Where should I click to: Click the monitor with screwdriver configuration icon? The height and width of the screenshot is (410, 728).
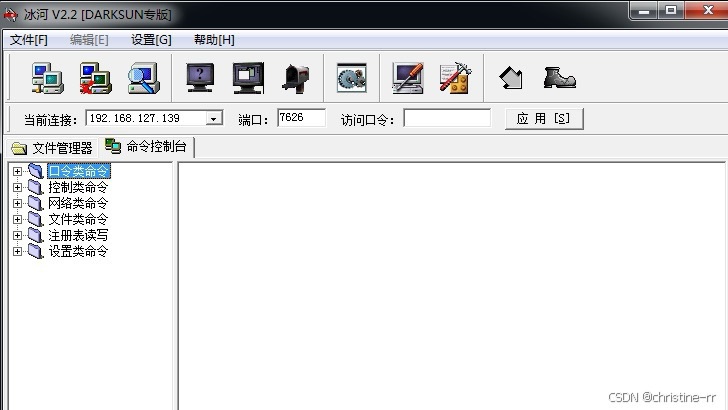(x=408, y=78)
